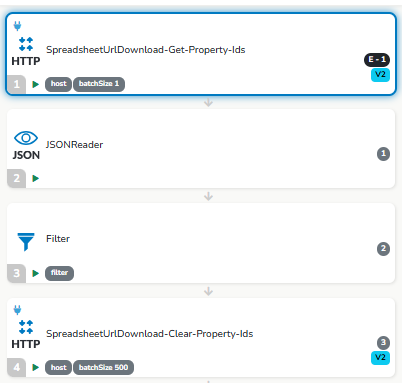
Task: Click the V2 badge on Get-Property-Ids step
Action: pos(380,75)
